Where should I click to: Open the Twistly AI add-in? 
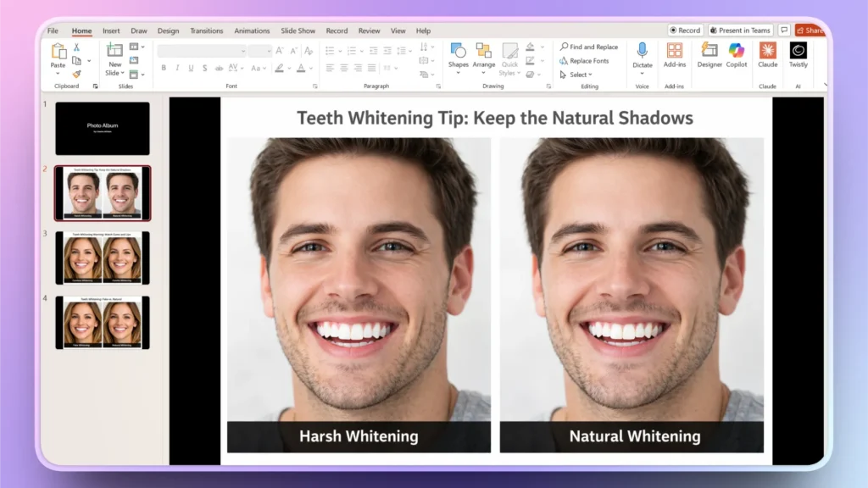pos(798,55)
